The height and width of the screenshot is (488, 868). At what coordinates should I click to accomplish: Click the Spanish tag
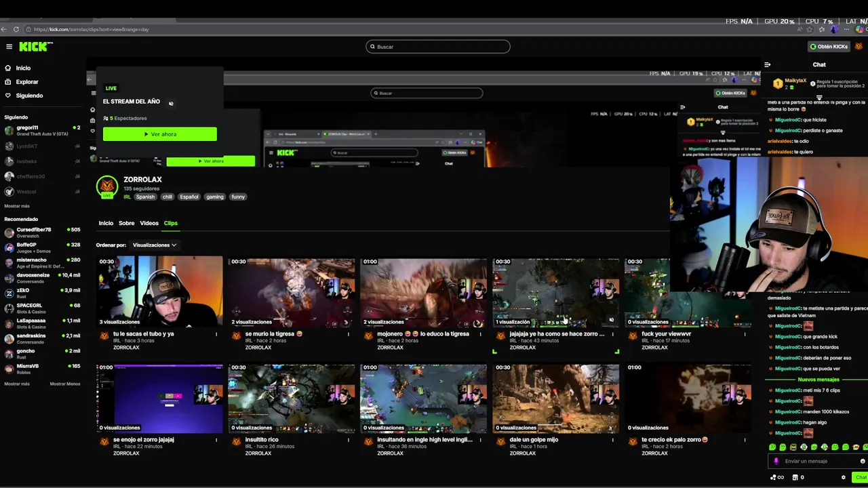coord(145,197)
